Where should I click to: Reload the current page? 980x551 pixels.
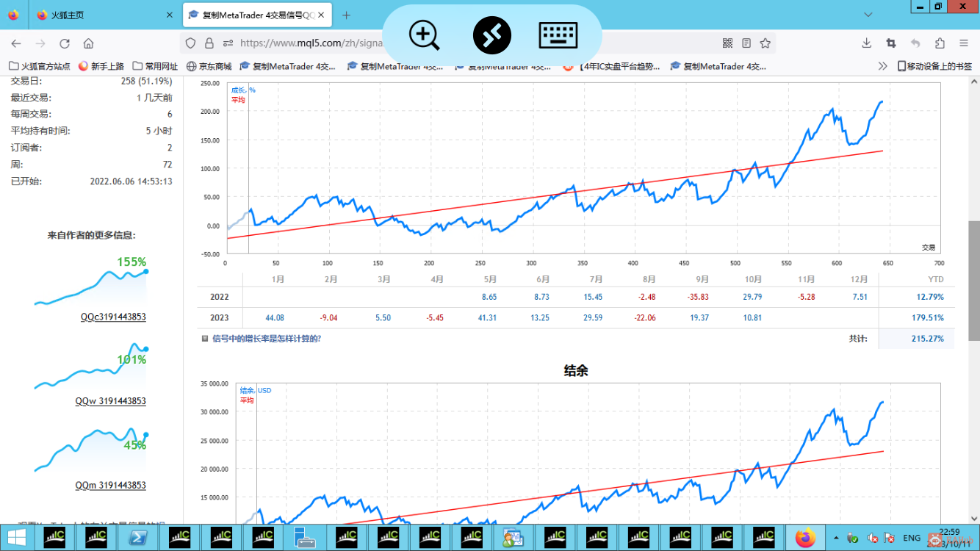[65, 43]
